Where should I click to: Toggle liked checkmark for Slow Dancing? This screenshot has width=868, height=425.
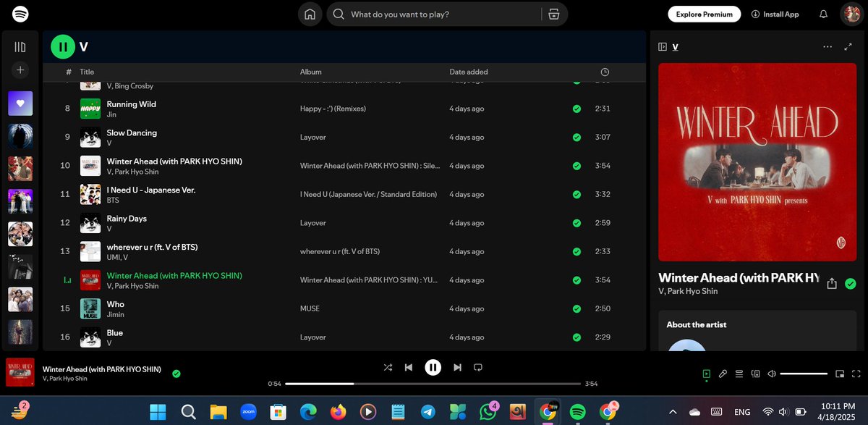(576, 137)
